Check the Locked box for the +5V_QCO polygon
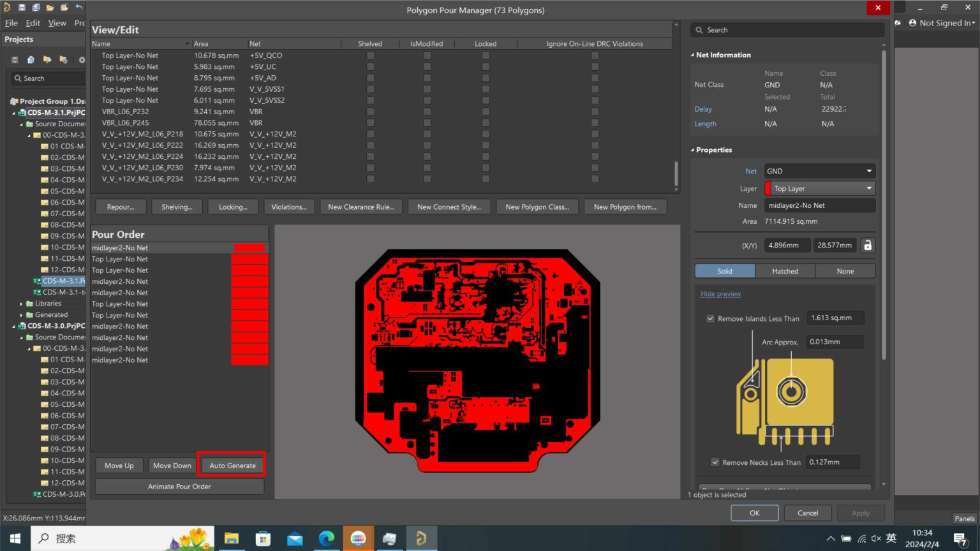The width and height of the screenshot is (980, 551). pos(486,55)
